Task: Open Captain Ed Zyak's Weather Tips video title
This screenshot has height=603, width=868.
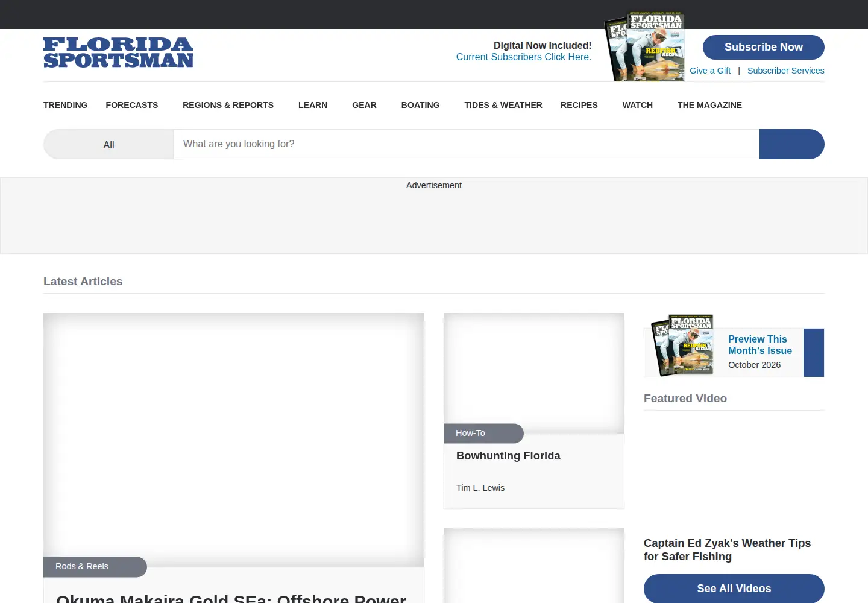Action: pyautogui.click(x=727, y=550)
